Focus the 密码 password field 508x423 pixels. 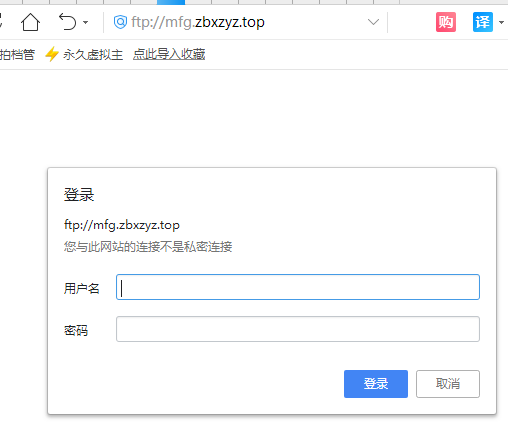tap(298, 329)
